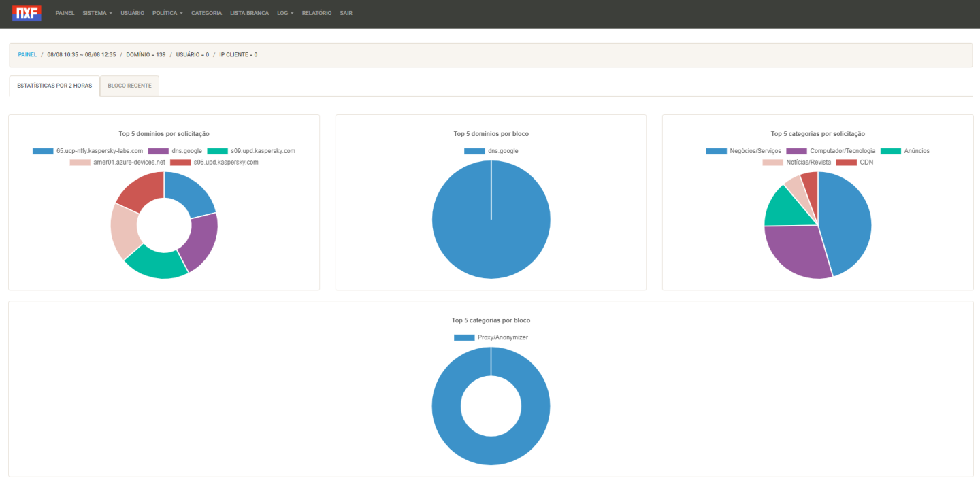Switch to the Bloco Recente tab
The height and width of the screenshot is (491, 980).
pyautogui.click(x=129, y=86)
